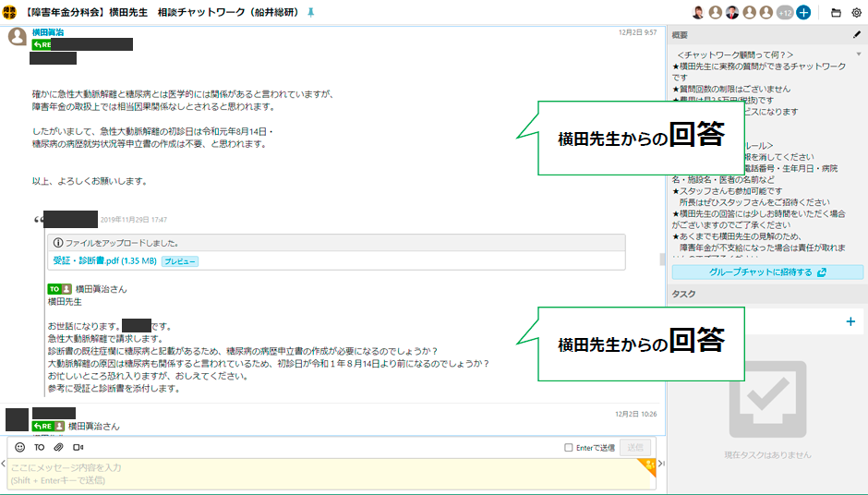Click the +12 more members badge

tap(786, 12)
